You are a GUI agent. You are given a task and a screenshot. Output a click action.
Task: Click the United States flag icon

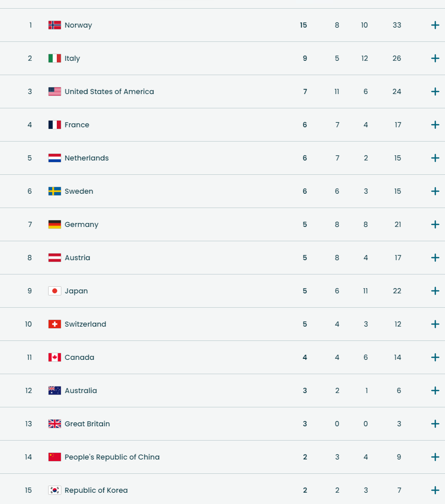pos(55,91)
